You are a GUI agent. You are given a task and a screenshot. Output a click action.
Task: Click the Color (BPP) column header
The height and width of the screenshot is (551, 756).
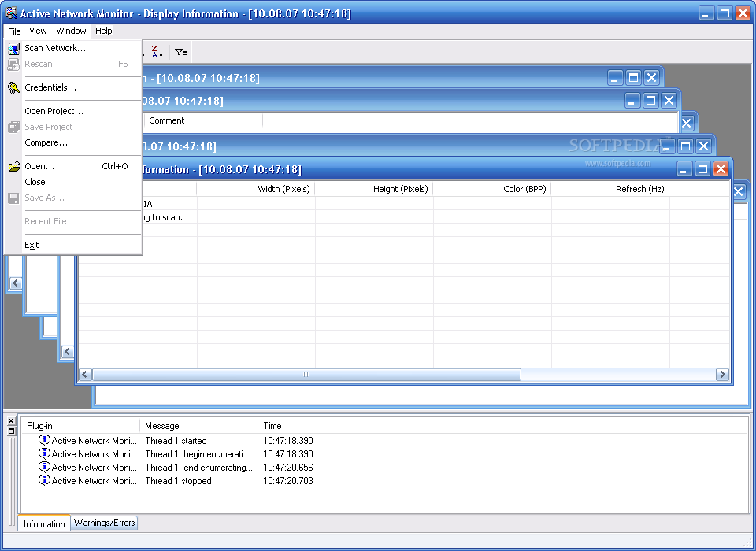pyautogui.click(x=492, y=189)
